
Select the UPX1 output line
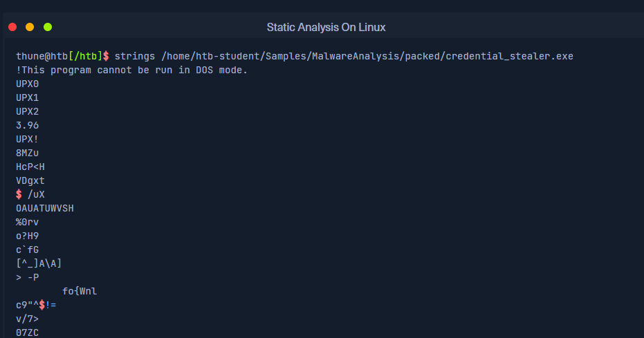pyautogui.click(x=28, y=97)
